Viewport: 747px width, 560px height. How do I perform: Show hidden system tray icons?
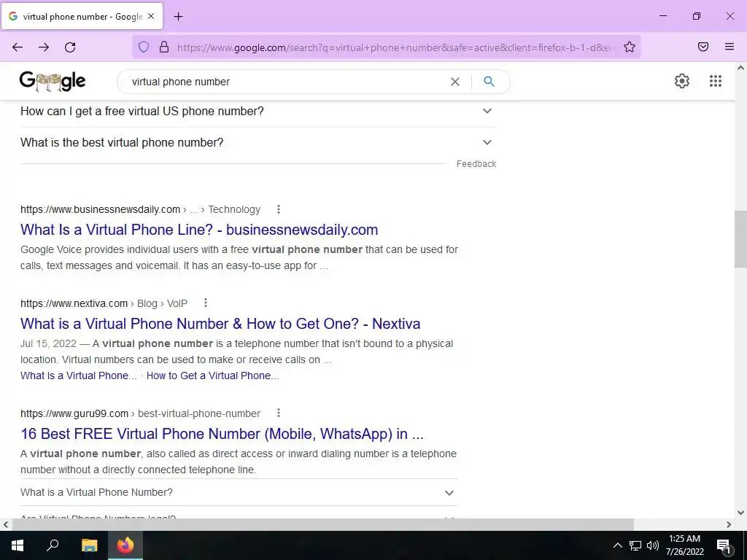tap(617, 545)
